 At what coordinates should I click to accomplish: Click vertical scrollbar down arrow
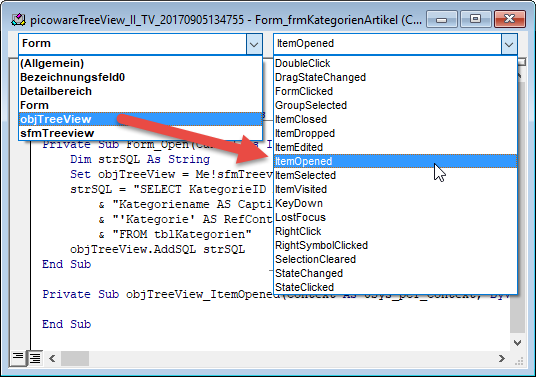(x=518, y=342)
